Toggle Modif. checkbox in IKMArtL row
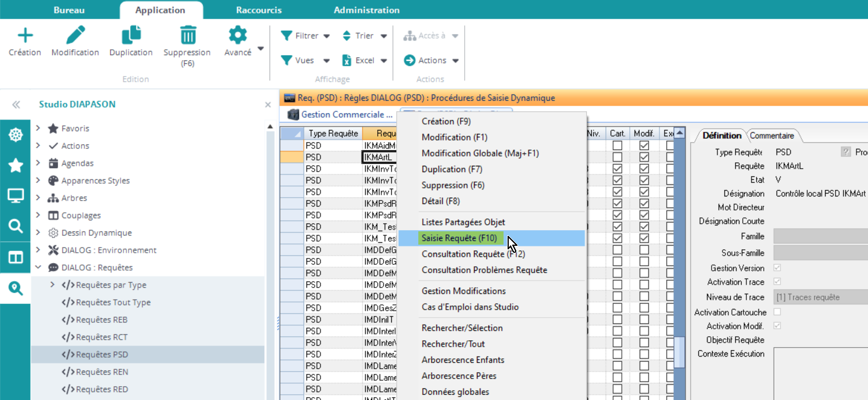Screen dimensions: 868x400 644,157
